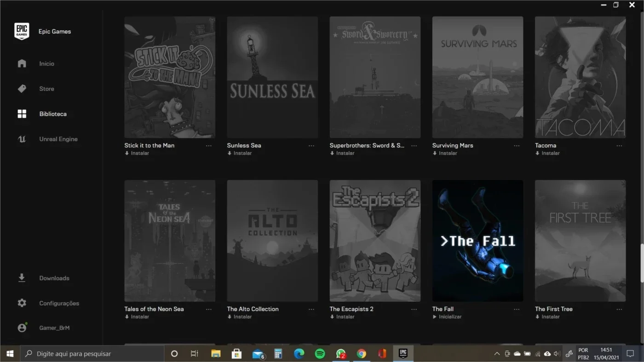Go to the Início menu item
The image size is (644, 362).
46,64
